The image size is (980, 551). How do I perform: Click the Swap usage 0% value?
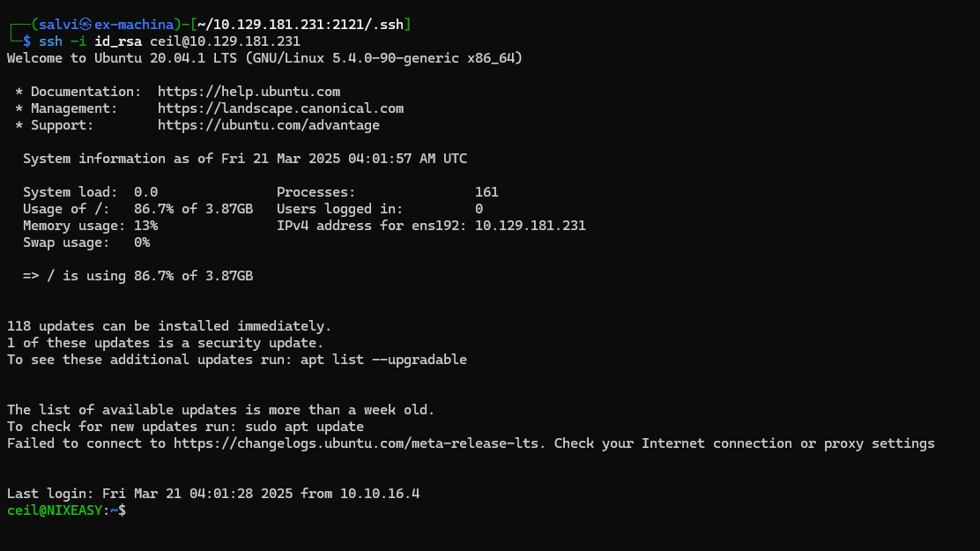click(142, 242)
